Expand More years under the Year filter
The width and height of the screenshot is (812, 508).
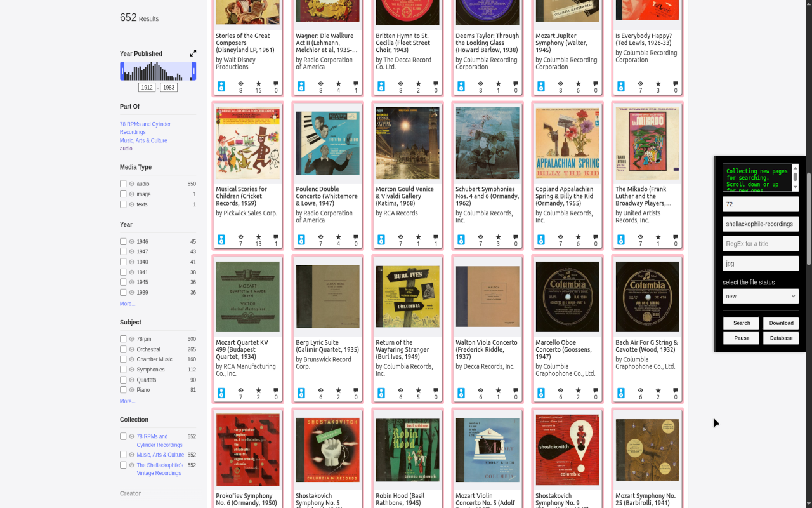[x=128, y=304]
